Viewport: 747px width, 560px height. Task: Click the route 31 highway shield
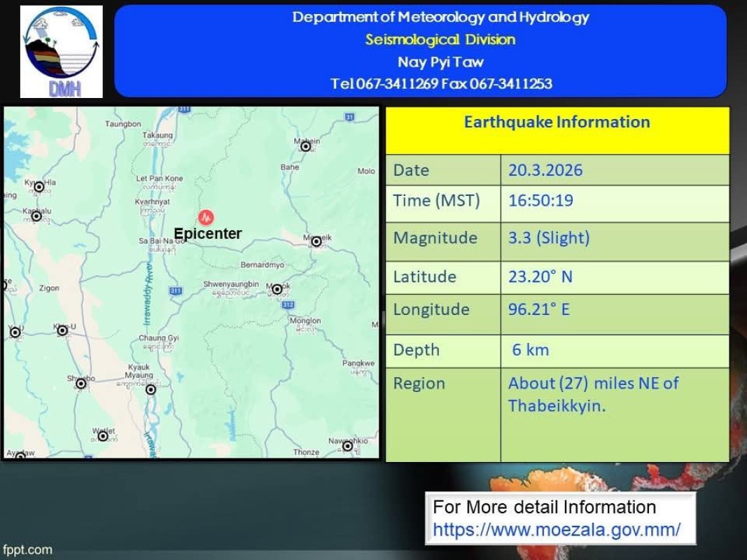349,117
